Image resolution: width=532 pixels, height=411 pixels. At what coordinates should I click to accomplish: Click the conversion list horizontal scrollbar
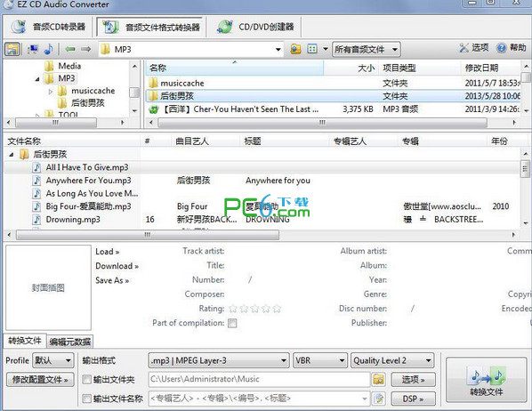[x=148, y=235]
